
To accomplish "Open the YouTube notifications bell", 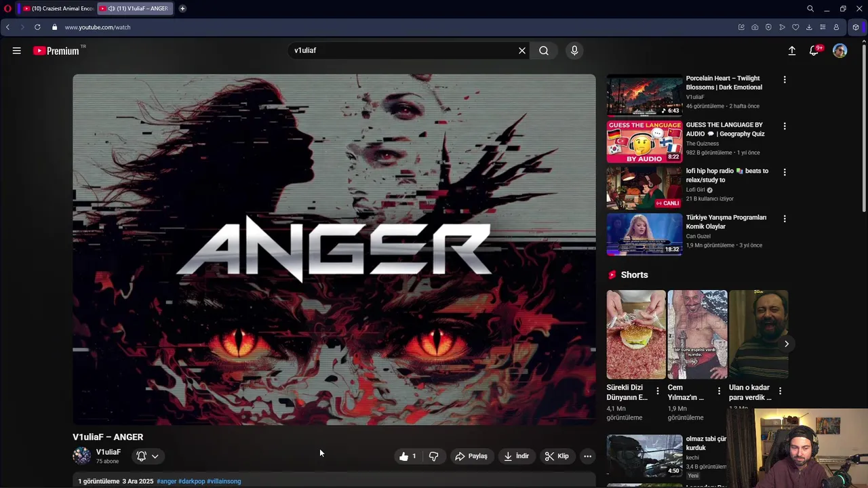I will pos(814,51).
